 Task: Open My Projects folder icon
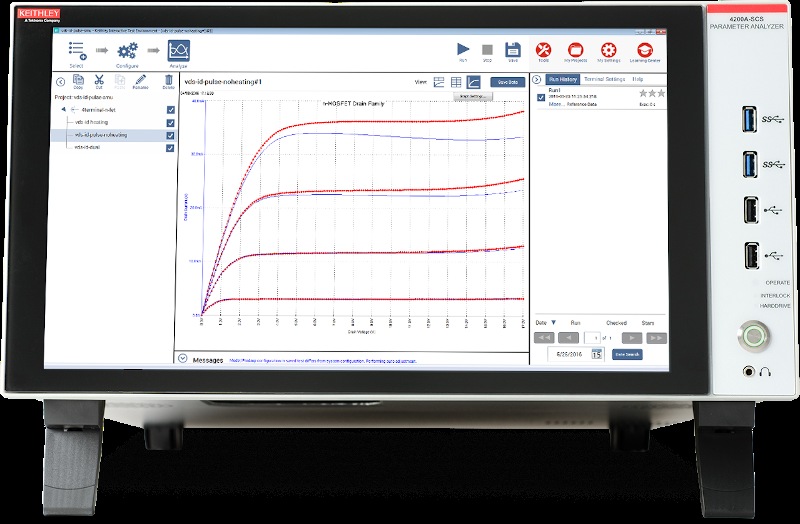(x=574, y=50)
